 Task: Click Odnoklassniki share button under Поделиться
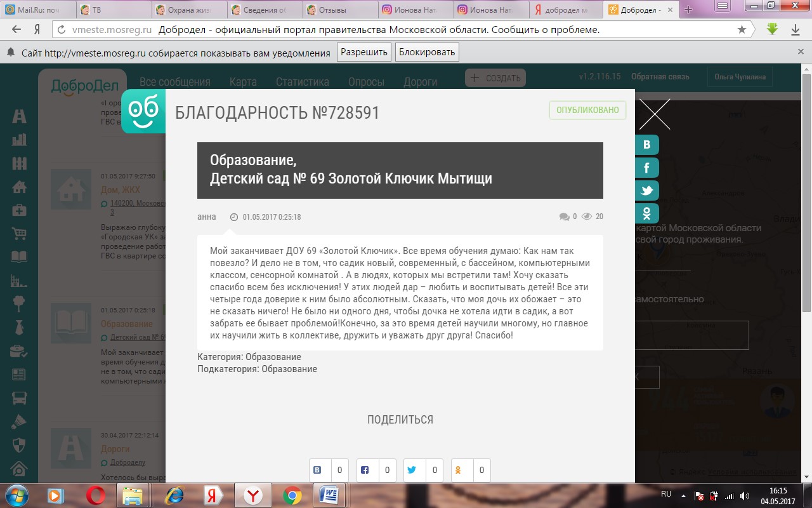pos(461,471)
